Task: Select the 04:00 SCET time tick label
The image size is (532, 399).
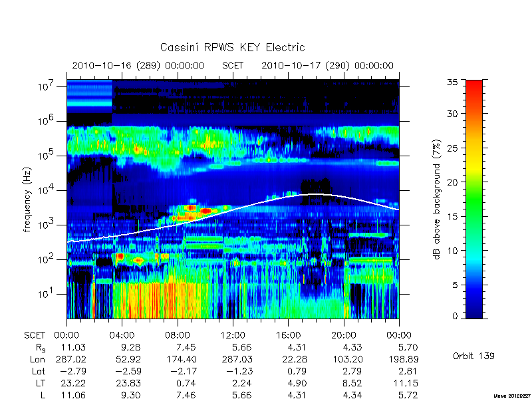Action: [122, 336]
